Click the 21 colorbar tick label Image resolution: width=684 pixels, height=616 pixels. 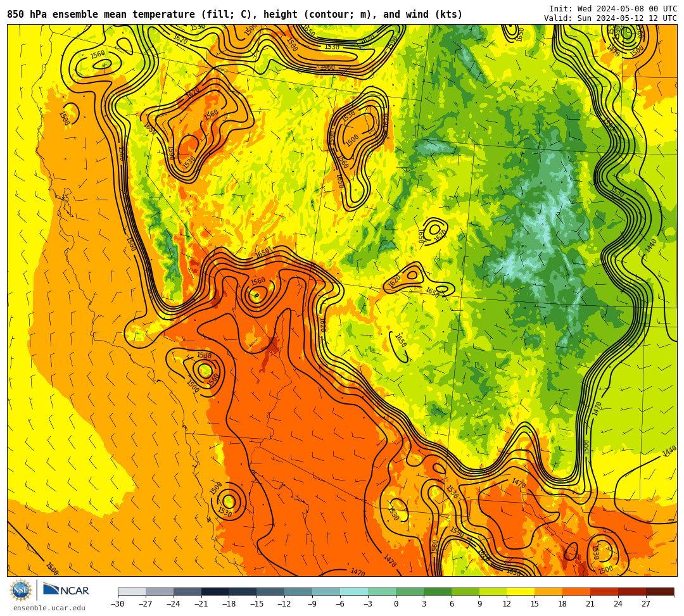[591, 604]
